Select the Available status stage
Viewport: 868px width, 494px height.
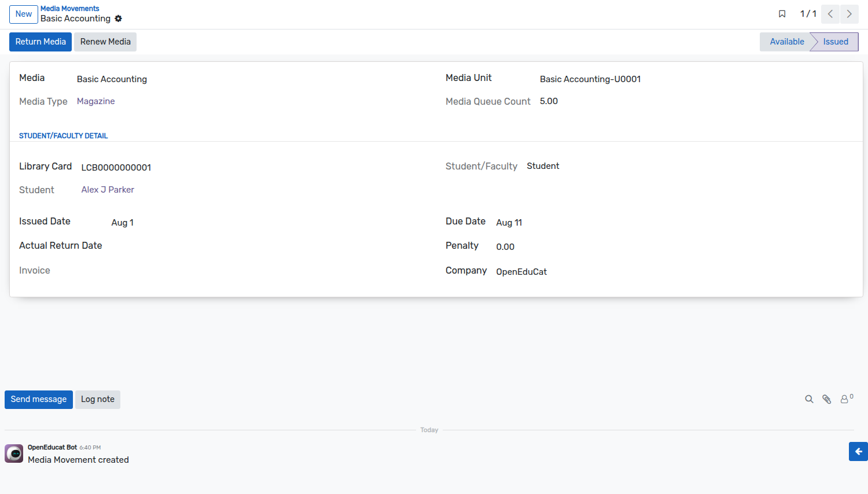pyautogui.click(x=786, y=42)
